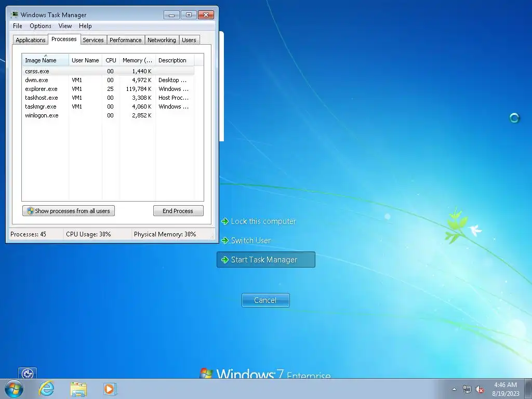Image resolution: width=532 pixels, height=399 pixels.
Task: Select the csrss.exe process row
Action: coord(108,71)
